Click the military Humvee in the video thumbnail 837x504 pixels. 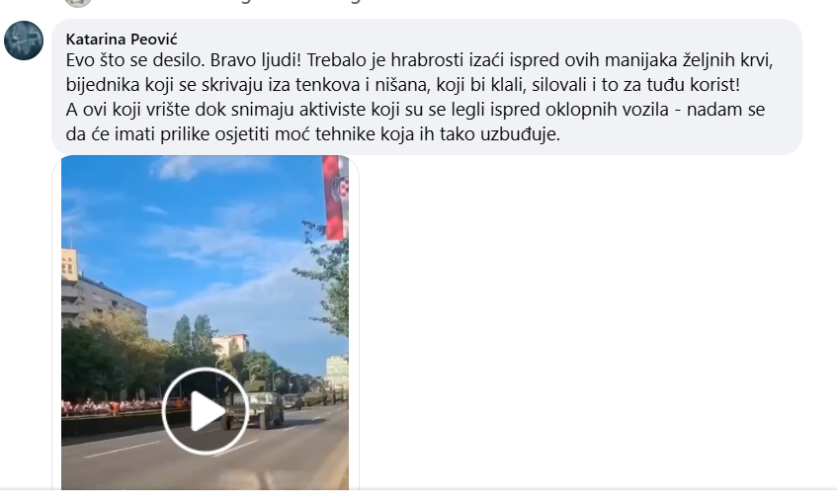[x=253, y=409]
